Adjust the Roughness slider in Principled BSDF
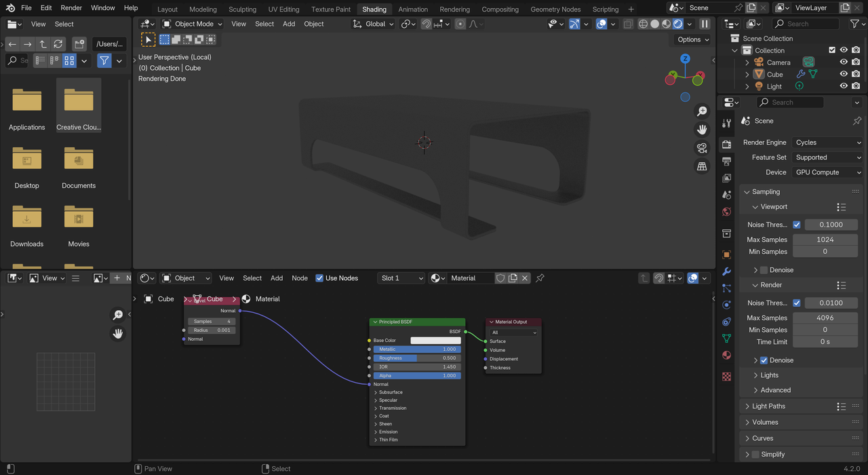 416,358
